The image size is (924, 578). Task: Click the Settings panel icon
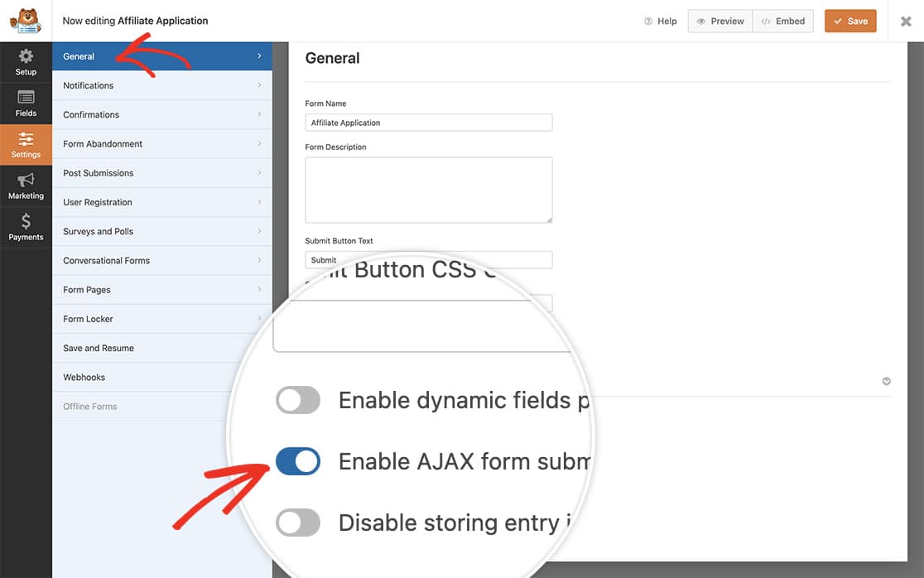click(x=26, y=143)
